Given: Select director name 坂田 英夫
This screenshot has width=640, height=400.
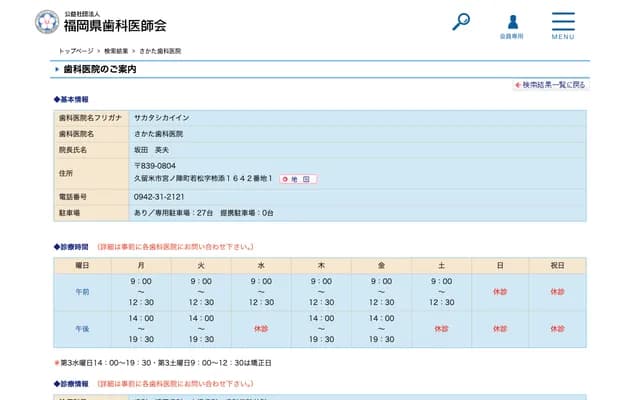Looking at the screenshot, I should tap(151, 150).
